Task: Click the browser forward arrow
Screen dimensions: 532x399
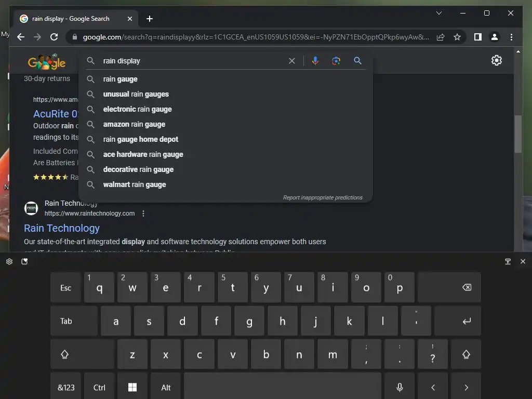Action: tap(37, 37)
